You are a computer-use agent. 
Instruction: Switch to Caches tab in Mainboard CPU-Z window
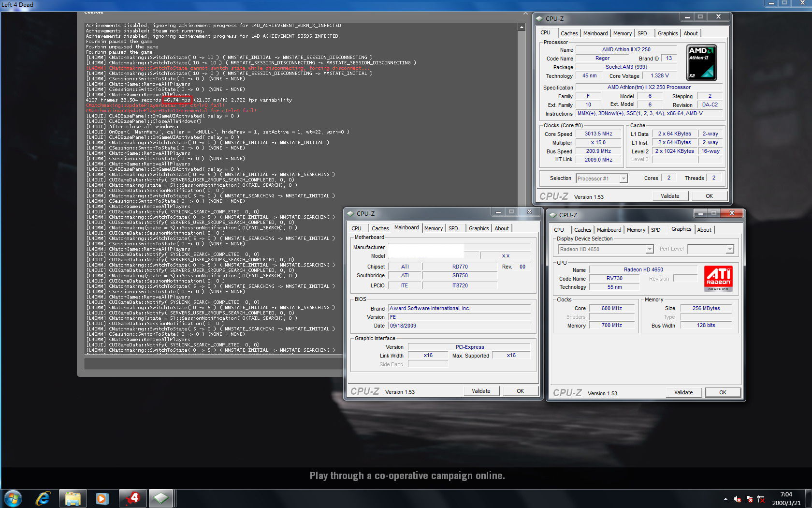point(380,228)
